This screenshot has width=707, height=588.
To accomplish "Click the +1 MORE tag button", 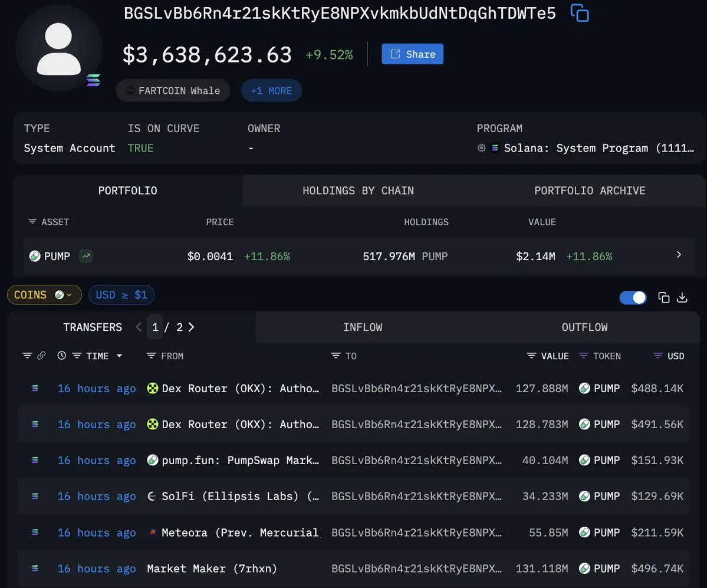I will coord(271,91).
